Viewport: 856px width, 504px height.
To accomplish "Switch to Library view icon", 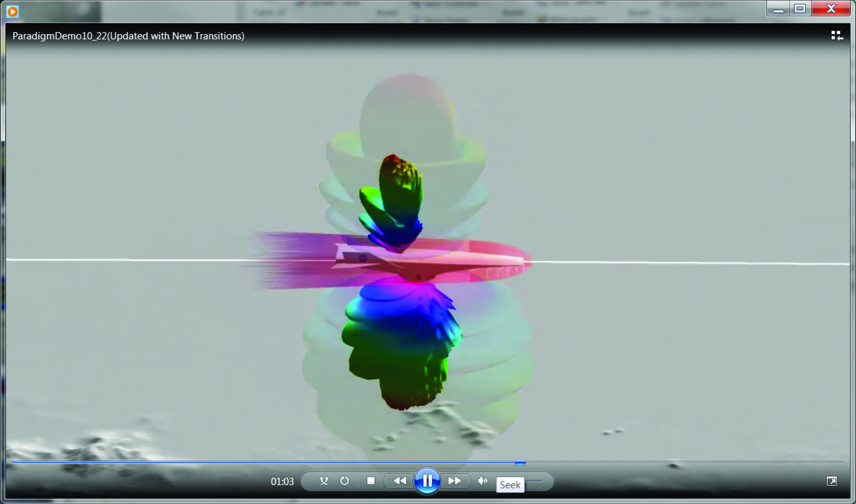I will [837, 36].
